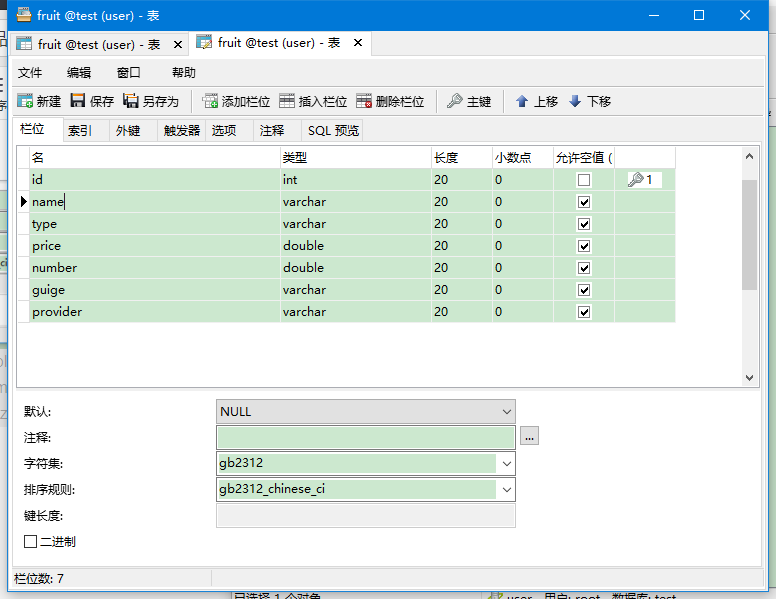
Task: Click the 名 column header
Action: pos(154,158)
